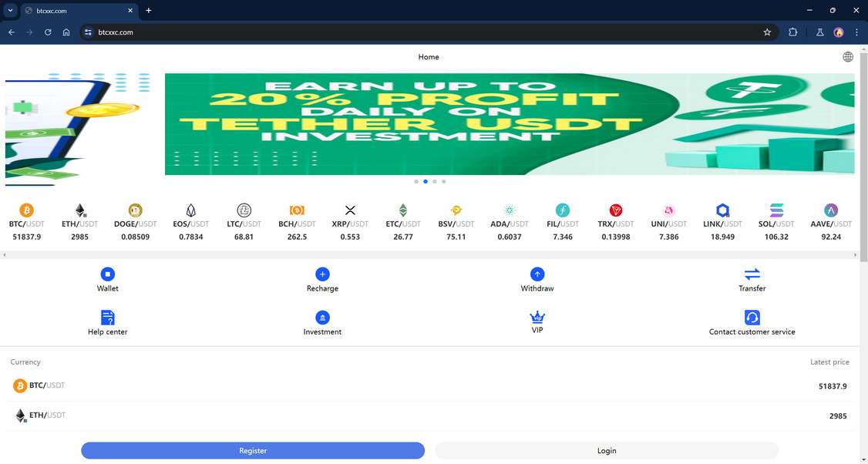This screenshot has width=868, height=464.
Task: Select the Home navigation item
Action: coord(429,56)
